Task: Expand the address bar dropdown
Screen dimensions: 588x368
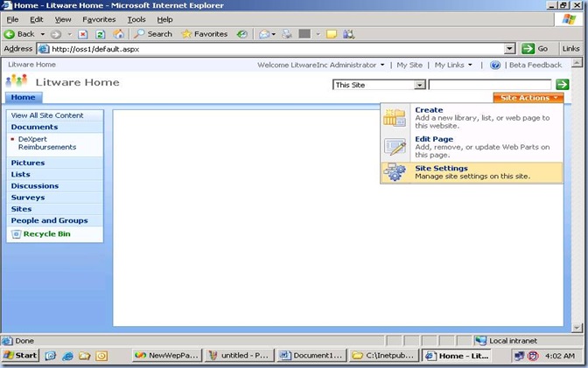Action: point(509,49)
